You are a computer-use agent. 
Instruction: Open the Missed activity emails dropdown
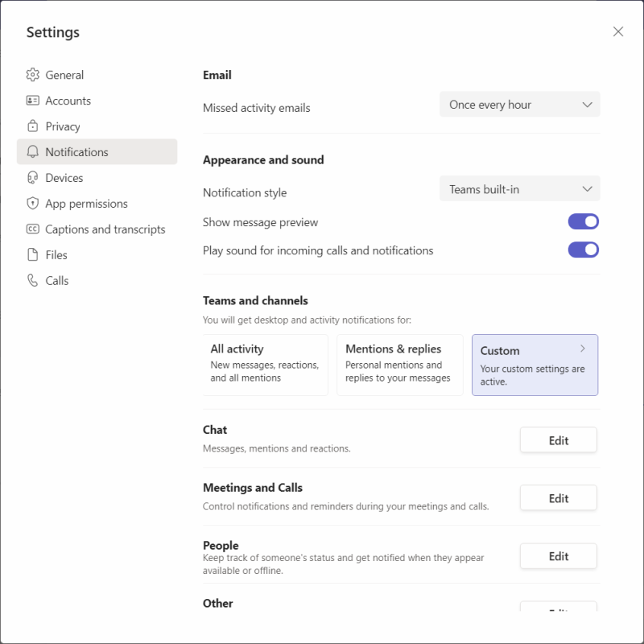(x=519, y=104)
